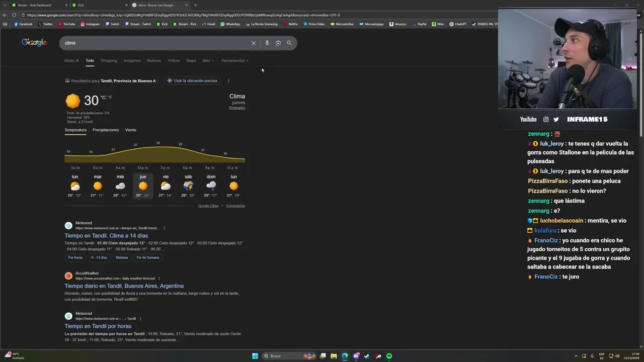Open the Gmail bookmark
The width and height of the screenshot is (644, 362).
208,24
